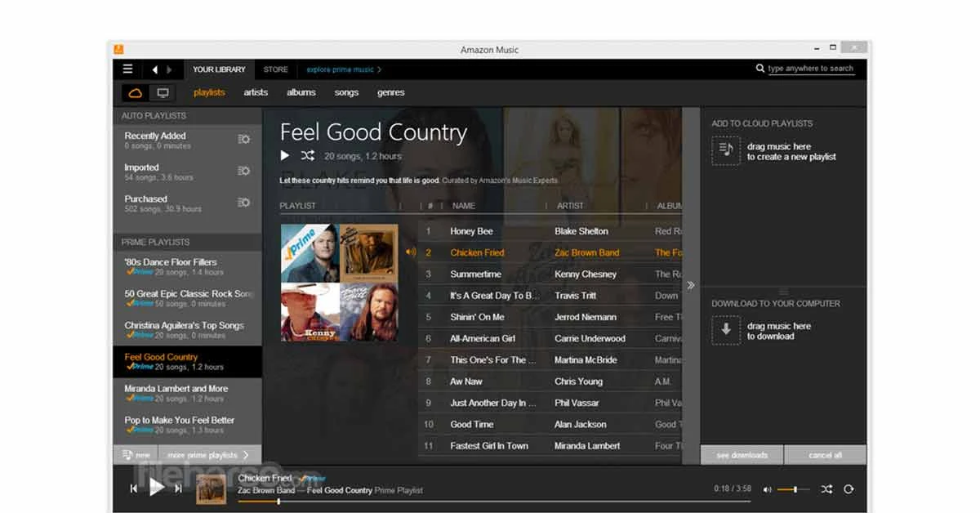
Task: Mute audio using the speaker icon
Action: pyautogui.click(x=766, y=488)
